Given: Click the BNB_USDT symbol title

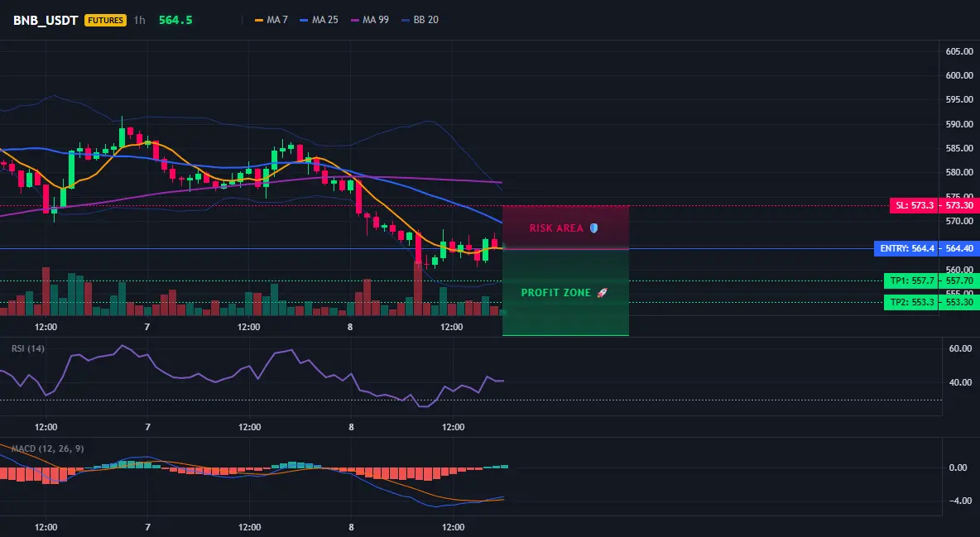Looking at the screenshot, I should point(45,20).
